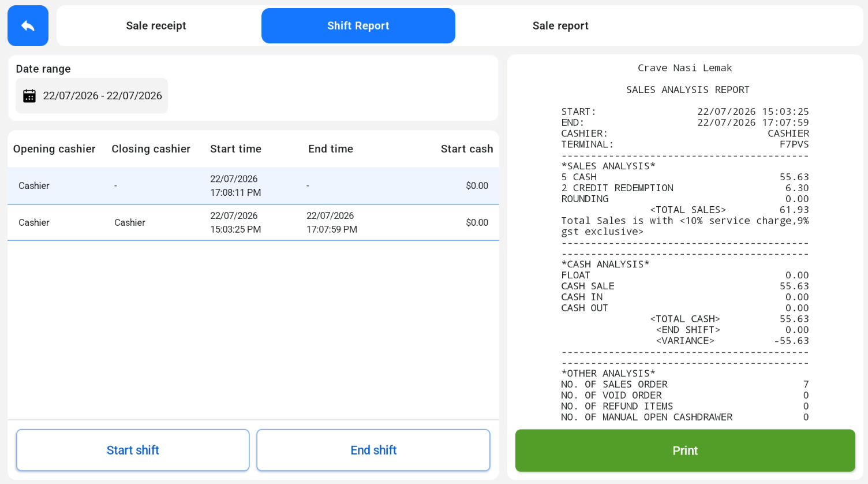The image size is (868, 484).
Task: Open the Sale report tab
Action: click(560, 25)
